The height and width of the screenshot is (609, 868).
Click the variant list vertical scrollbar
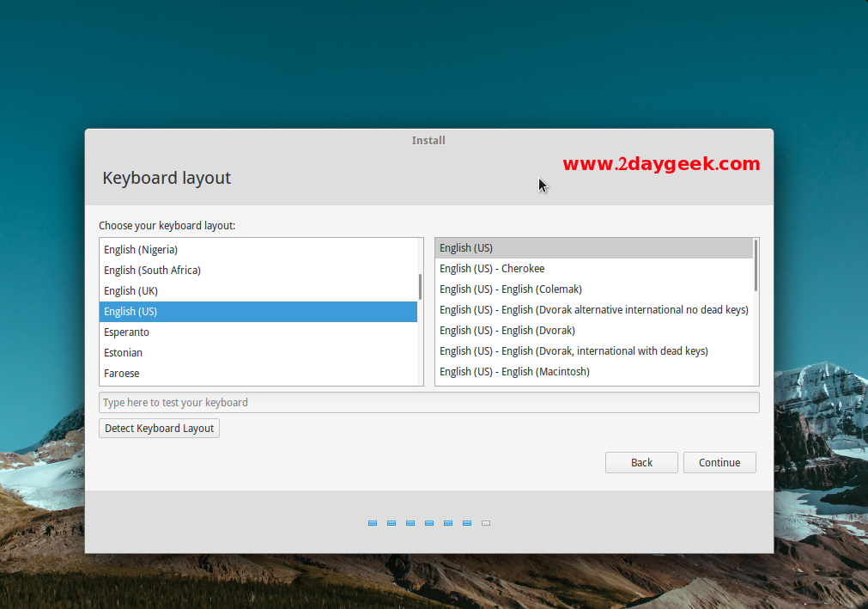[x=756, y=265]
